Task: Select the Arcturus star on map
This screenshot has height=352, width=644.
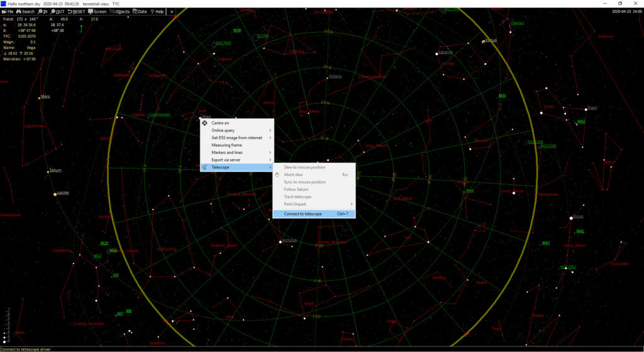Action: [281, 241]
